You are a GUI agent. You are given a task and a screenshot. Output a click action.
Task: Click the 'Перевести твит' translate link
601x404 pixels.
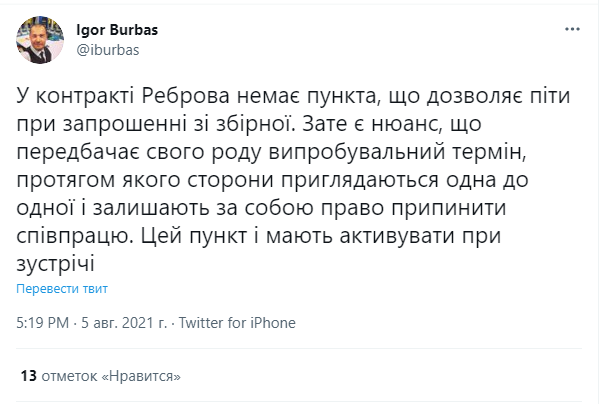click(x=62, y=288)
